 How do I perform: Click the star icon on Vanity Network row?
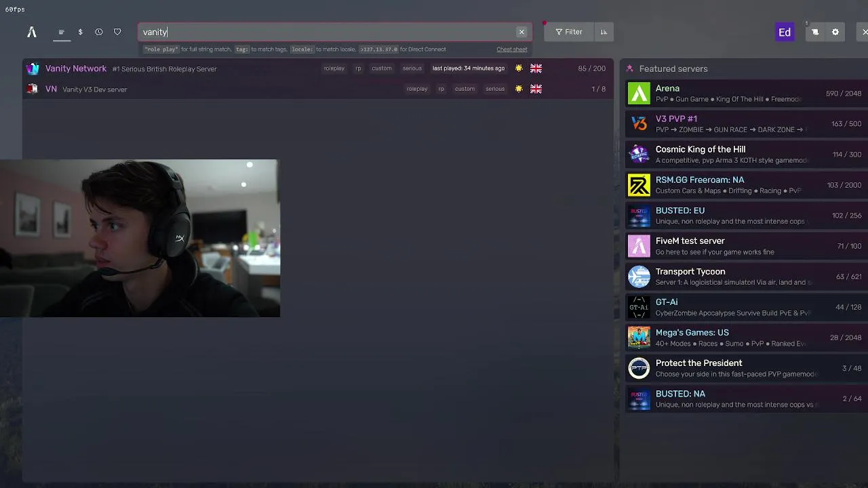(519, 68)
